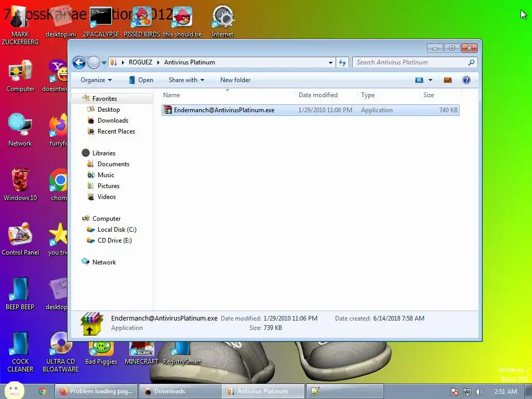
Task: Open Libraries in navigation pane
Action: 103,153
